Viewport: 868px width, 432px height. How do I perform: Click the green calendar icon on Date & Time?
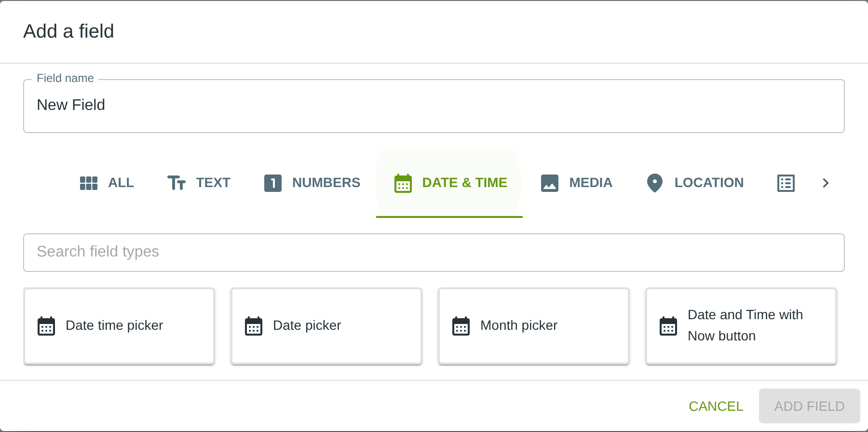click(x=403, y=183)
